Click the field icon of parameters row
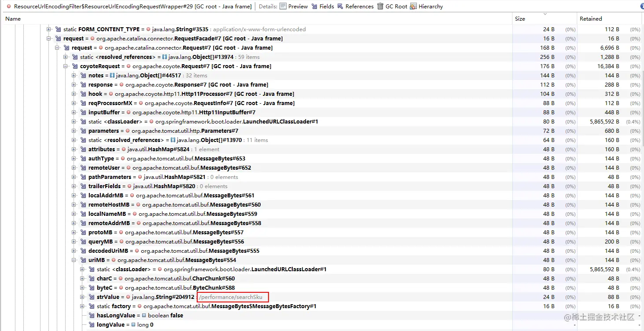The height and width of the screenshot is (331, 644). tap(83, 131)
